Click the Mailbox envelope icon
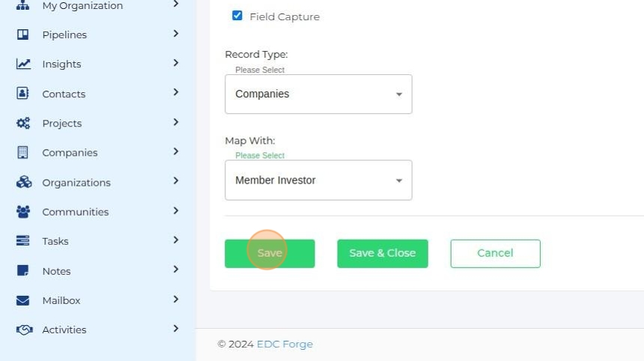 [23, 300]
